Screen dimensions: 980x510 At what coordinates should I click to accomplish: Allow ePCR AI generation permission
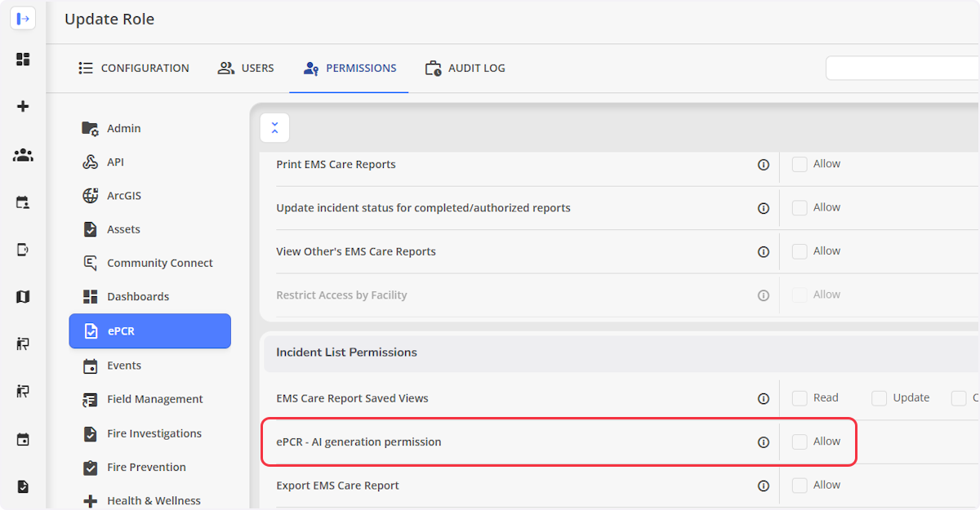tap(800, 441)
